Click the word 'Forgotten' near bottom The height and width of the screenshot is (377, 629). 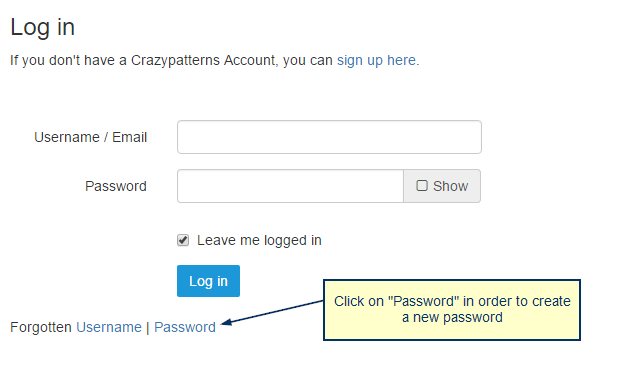pos(41,327)
